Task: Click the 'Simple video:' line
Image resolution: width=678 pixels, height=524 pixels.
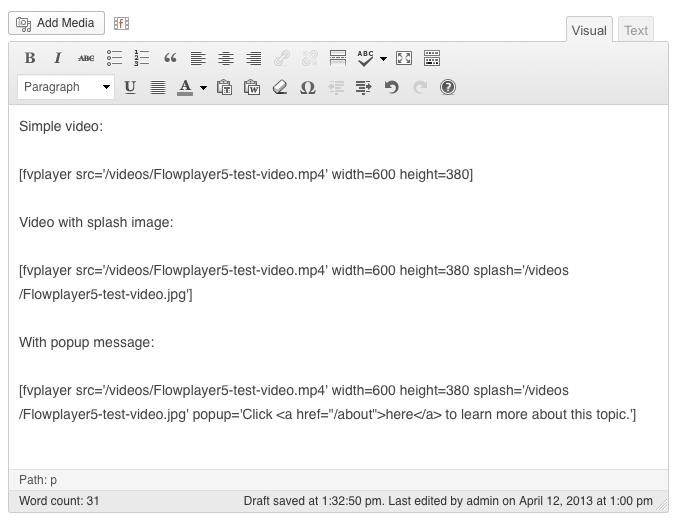Action: click(61, 126)
